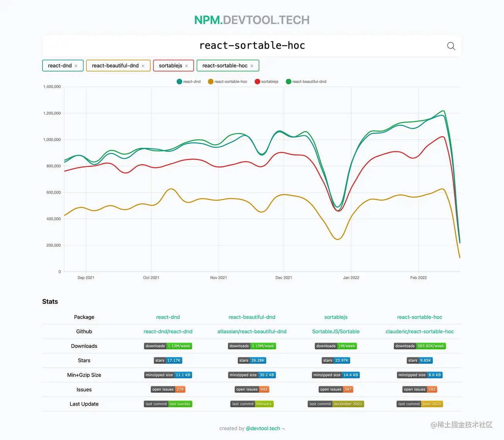Screen dimensions: 504x440
Task: Select the react-beautiful-dnd tag chip
Action: [x=118, y=66]
